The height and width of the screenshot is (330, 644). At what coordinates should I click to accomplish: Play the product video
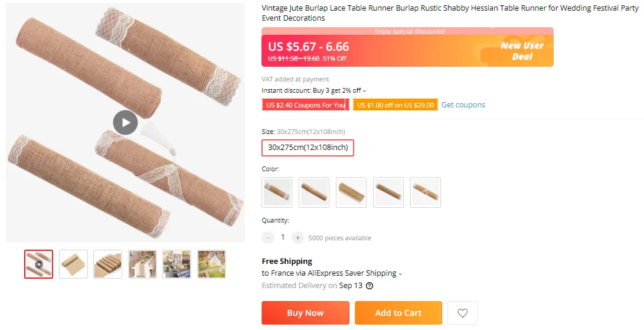[x=125, y=122]
